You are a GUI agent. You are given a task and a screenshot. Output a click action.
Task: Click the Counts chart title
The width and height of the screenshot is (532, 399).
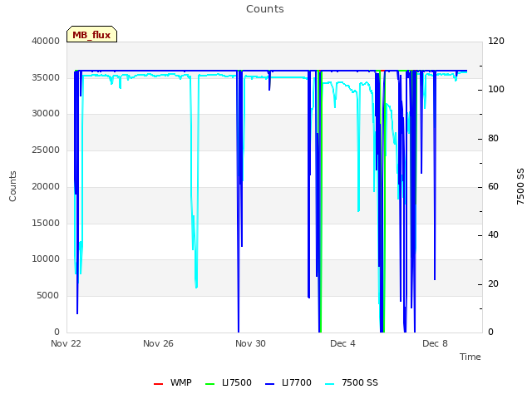[x=265, y=9]
